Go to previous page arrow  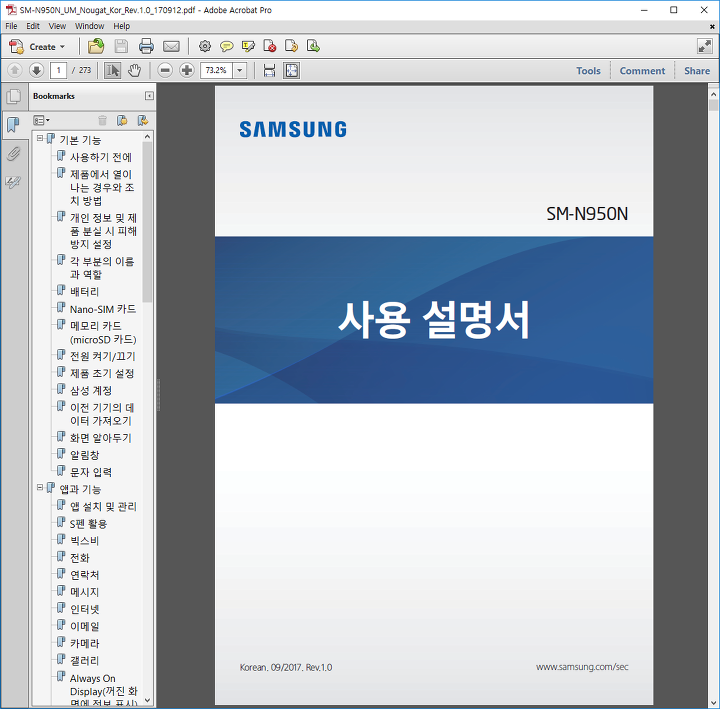[15, 70]
